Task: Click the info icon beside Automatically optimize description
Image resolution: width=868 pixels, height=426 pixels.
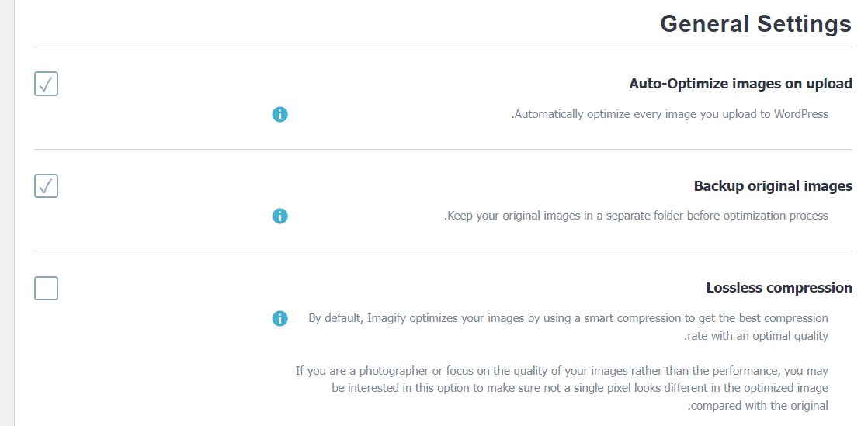Action: coord(280,115)
